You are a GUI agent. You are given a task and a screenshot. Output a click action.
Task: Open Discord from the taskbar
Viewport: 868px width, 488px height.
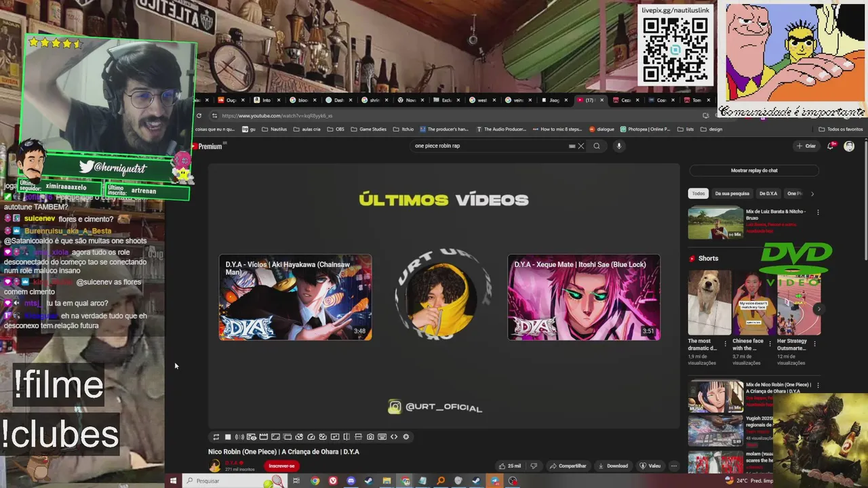(x=351, y=481)
